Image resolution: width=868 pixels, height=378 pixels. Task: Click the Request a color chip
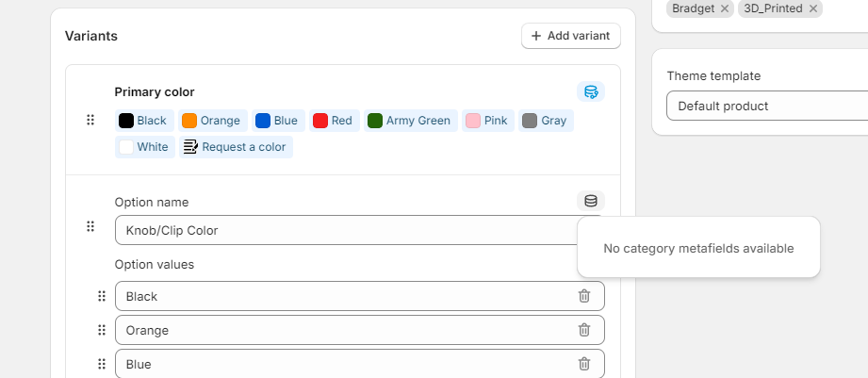236,147
